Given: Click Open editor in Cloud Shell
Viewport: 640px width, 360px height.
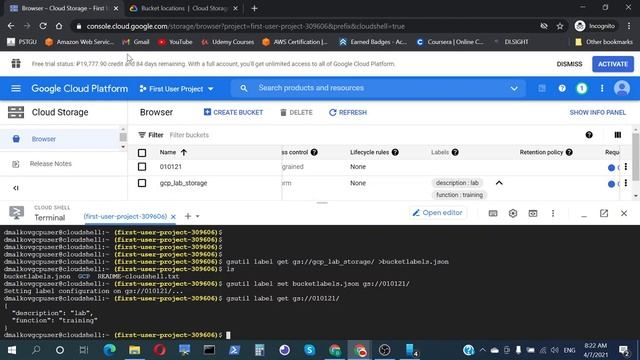Looking at the screenshot, I should pos(438,213).
